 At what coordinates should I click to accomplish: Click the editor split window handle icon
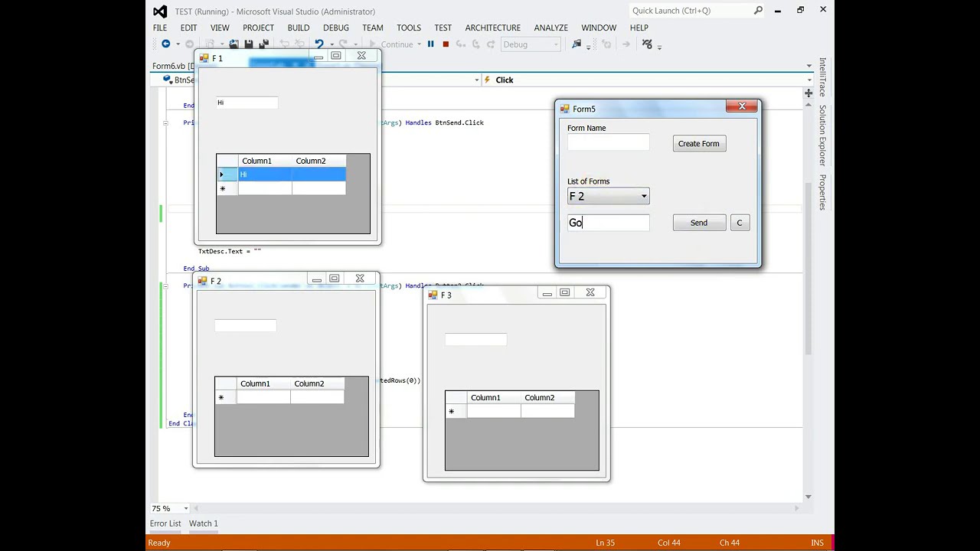(x=808, y=93)
